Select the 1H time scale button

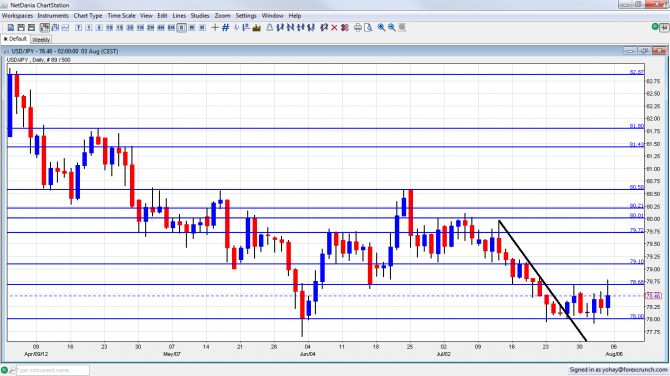[x=140, y=28]
